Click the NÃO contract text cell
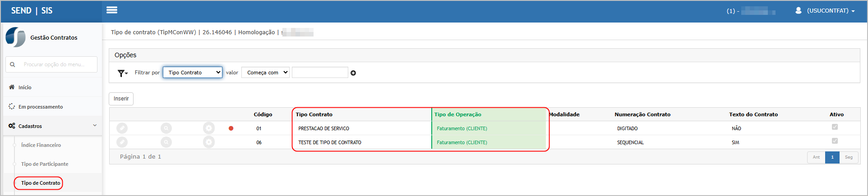This screenshot has width=868, height=196. pos(736,128)
